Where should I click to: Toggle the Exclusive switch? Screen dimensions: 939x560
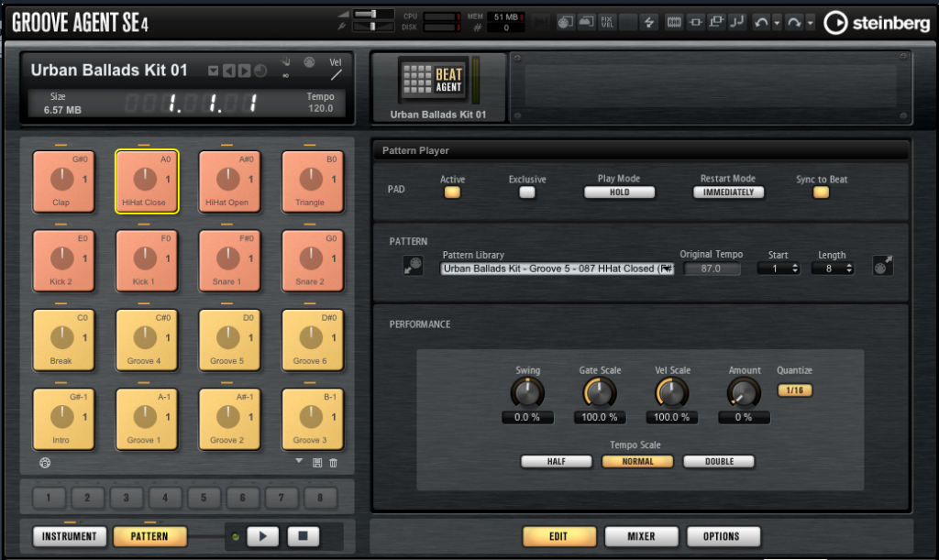click(527, 192)
